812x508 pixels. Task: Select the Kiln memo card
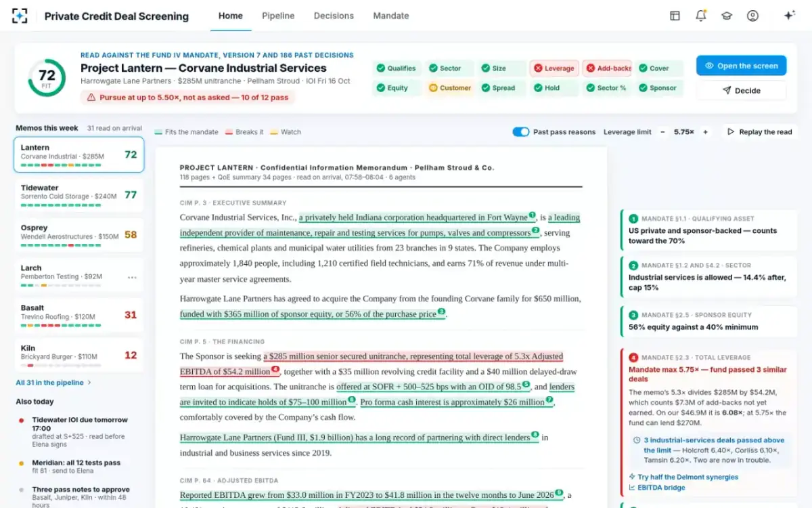point(78,355)
